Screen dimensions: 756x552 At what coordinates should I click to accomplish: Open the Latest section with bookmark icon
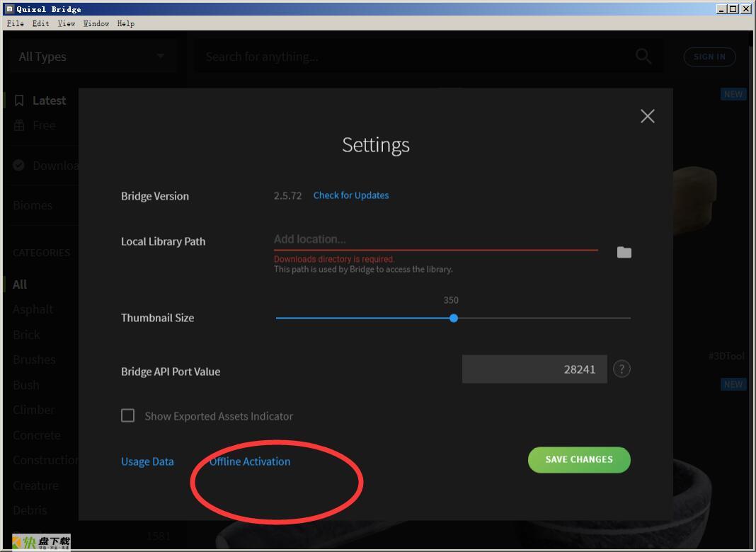40,100
